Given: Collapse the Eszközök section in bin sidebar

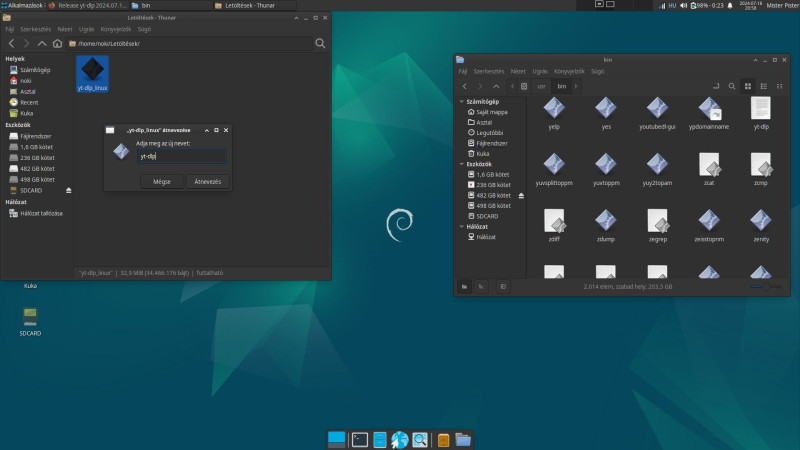Looking at the screenshot, I should [x=460, y=163].
